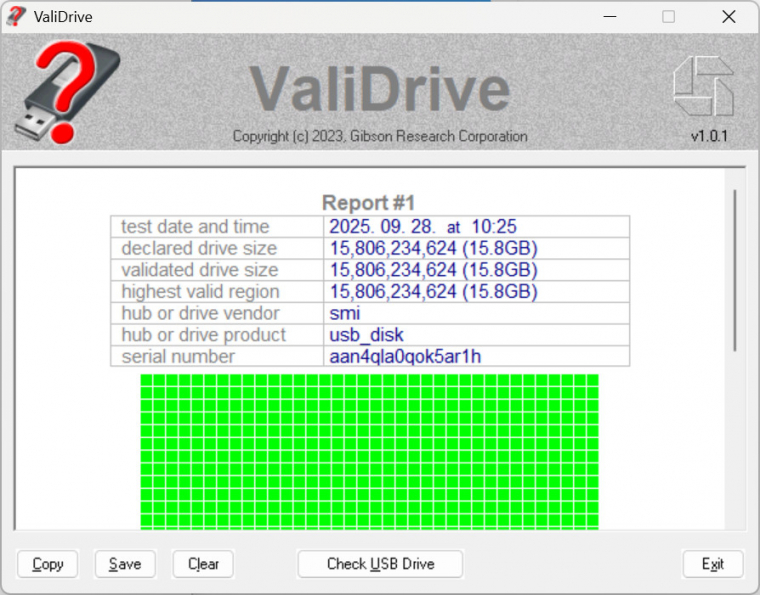Click the Report #1 heading

(368, 203)
